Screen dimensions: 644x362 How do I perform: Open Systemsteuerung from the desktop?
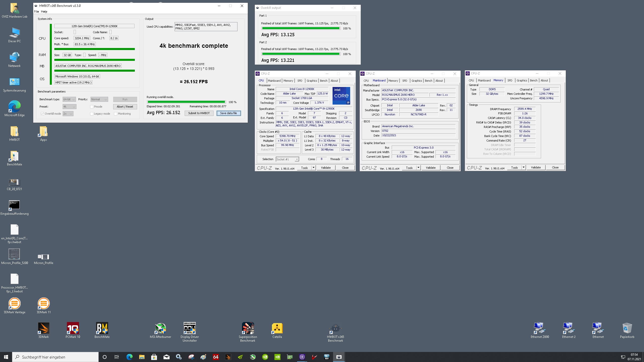pos(14,84)
